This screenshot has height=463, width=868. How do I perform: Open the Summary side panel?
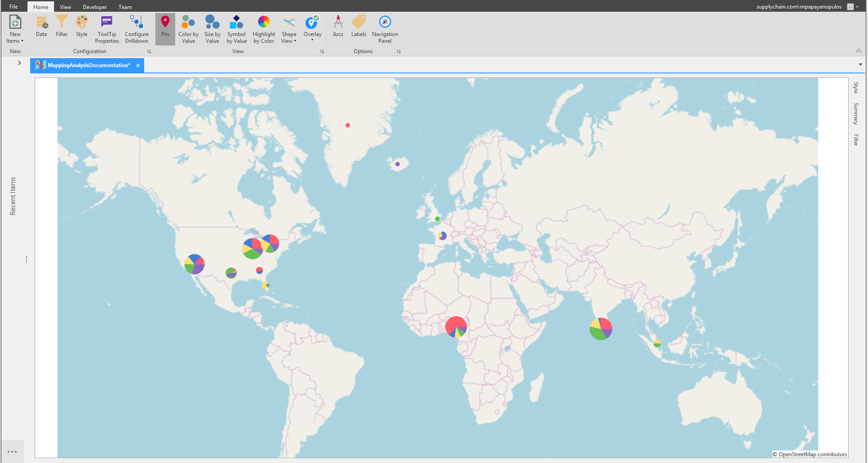[x=856, y=113]
